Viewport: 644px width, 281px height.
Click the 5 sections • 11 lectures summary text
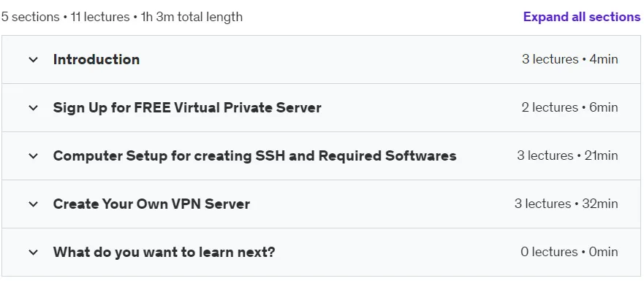click(x=122, y=18)
